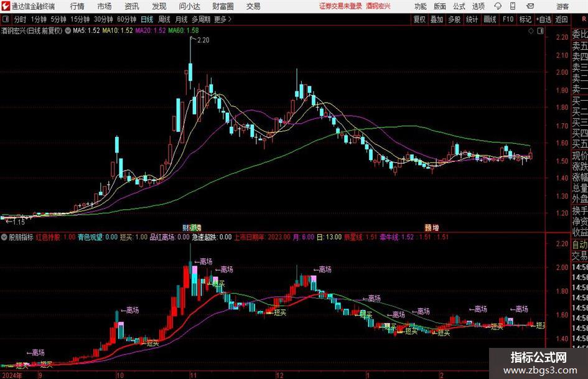This screenshot has width=588, height=379.
Task: Click the 画线 drawing button
Action: click(490, 19)
